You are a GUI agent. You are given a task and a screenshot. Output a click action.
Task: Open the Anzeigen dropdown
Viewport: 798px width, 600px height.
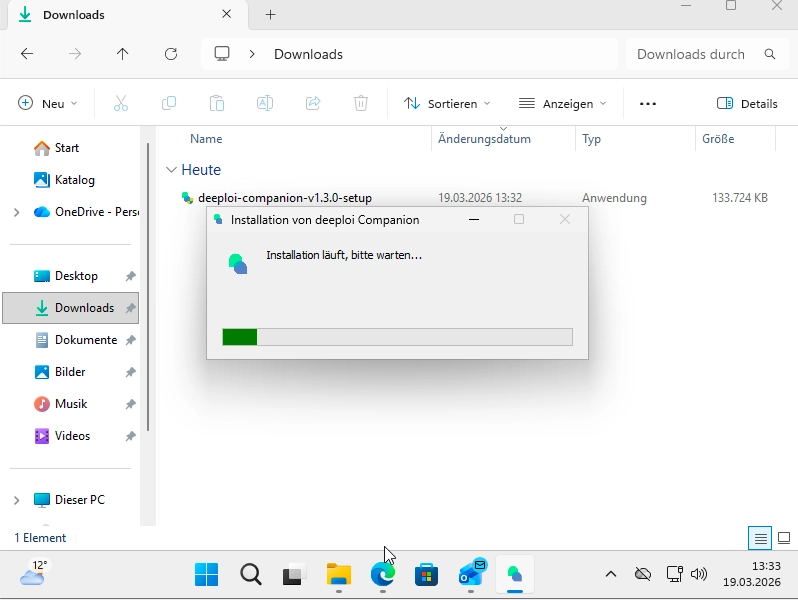pos(562,104)
